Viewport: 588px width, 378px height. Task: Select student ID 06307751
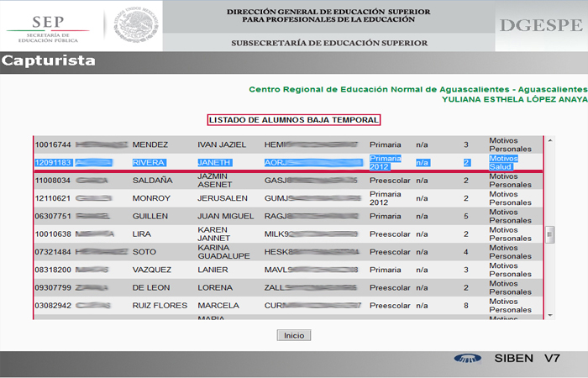pos(53,217)
